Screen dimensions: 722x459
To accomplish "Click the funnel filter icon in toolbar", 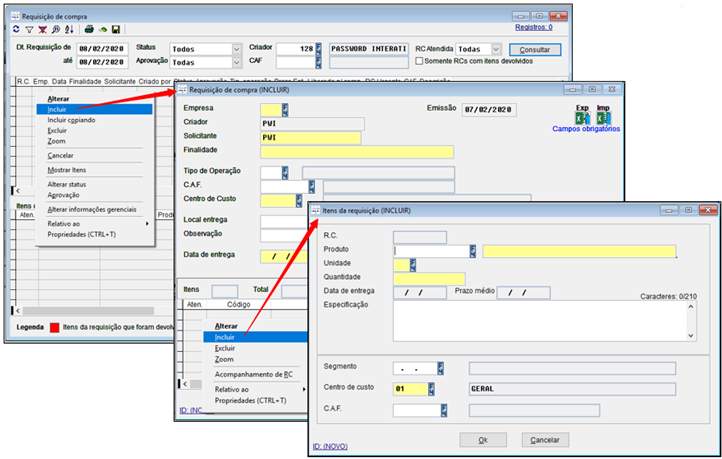I will point(30,29).
